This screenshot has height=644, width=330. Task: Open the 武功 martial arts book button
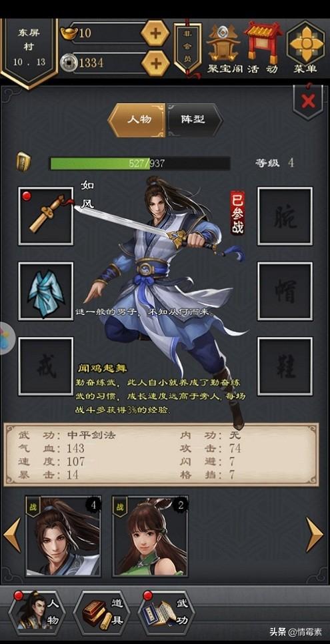click(x=166, y=613)
